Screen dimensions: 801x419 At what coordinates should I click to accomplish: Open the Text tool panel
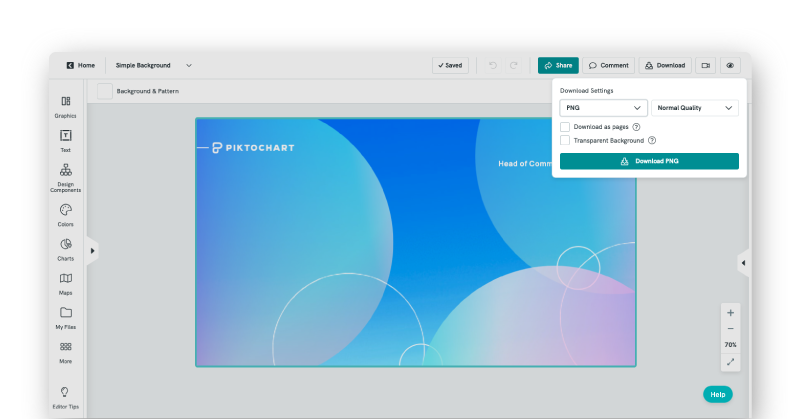(x=65, y=141)
